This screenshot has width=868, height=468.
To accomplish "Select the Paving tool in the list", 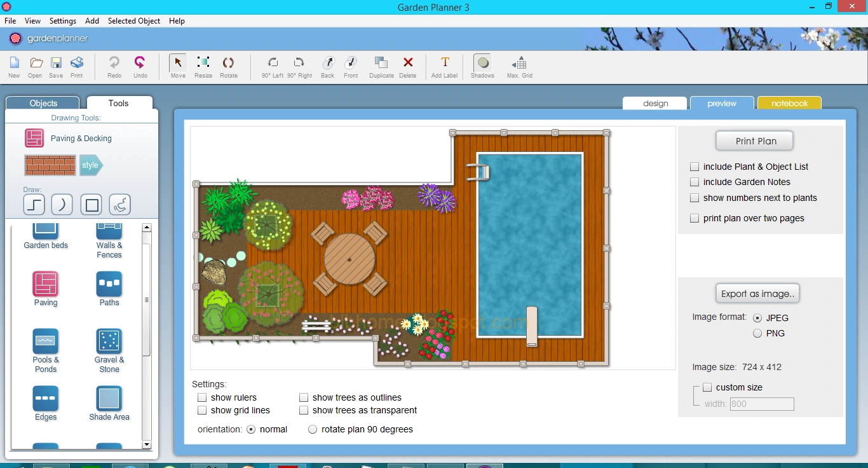I will pyautogui.click(x=46, y=289).
